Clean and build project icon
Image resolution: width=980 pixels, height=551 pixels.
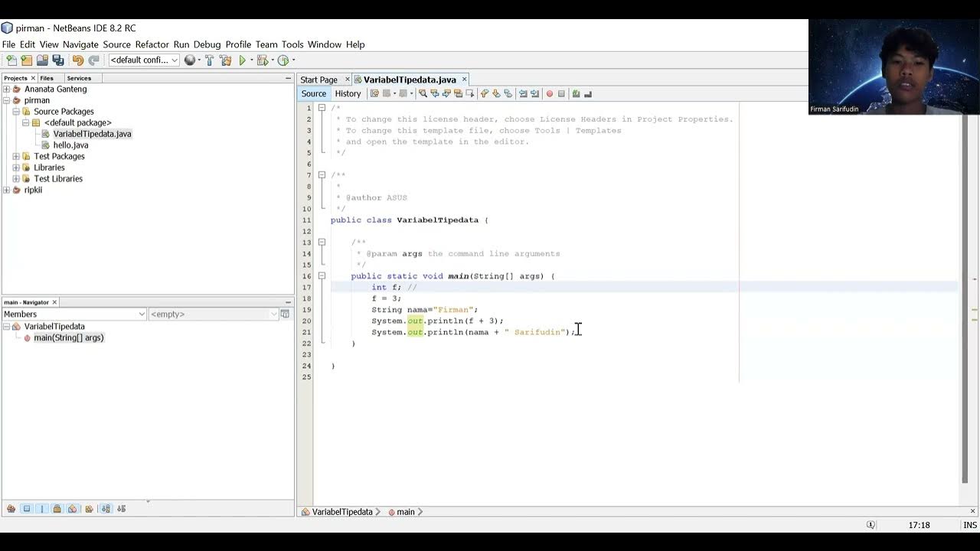(225, 60)
